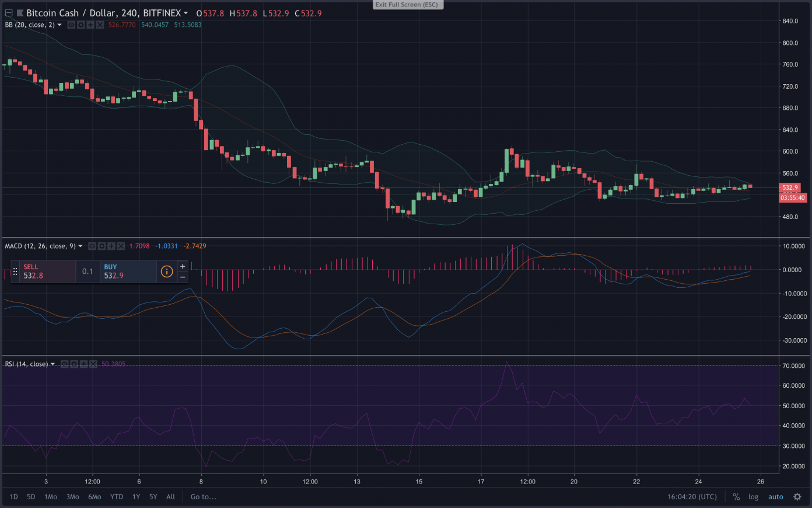Screen dimensions: 812x508
Task: Select the 5Y time range
Action: 153,497
